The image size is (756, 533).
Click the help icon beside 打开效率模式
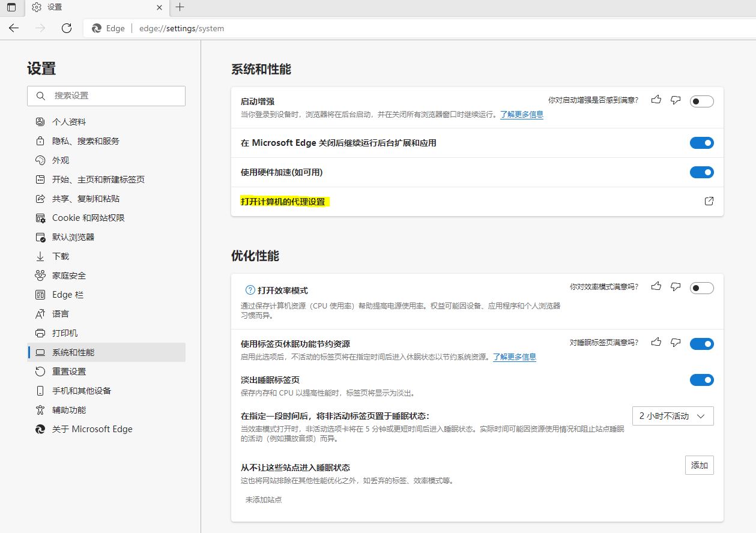click(250, 291)
